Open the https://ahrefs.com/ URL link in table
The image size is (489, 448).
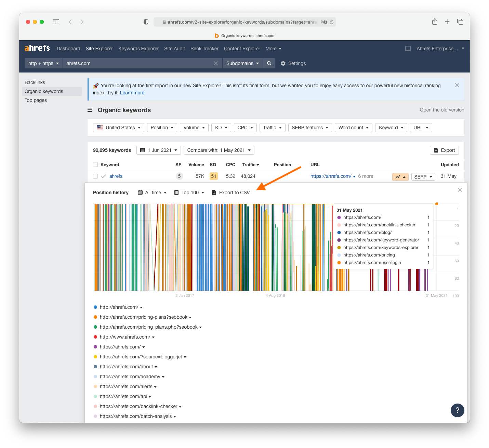(x=331, y=176)
